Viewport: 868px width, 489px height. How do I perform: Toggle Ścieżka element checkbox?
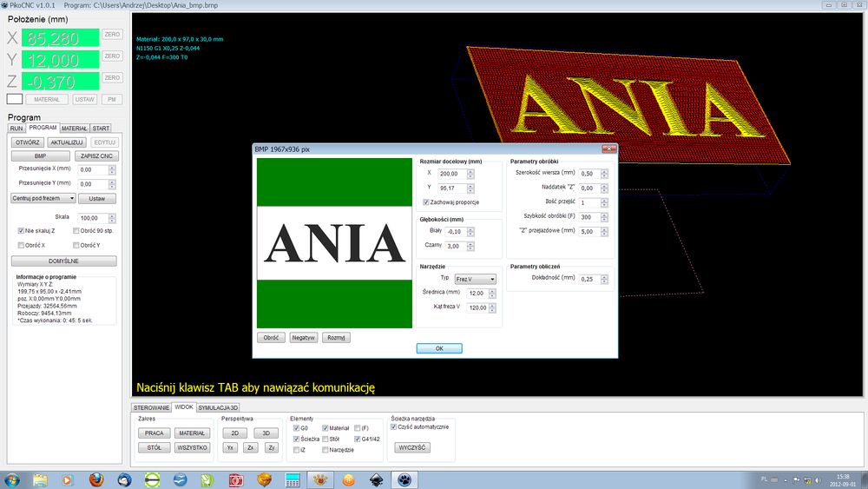[296, 439]
